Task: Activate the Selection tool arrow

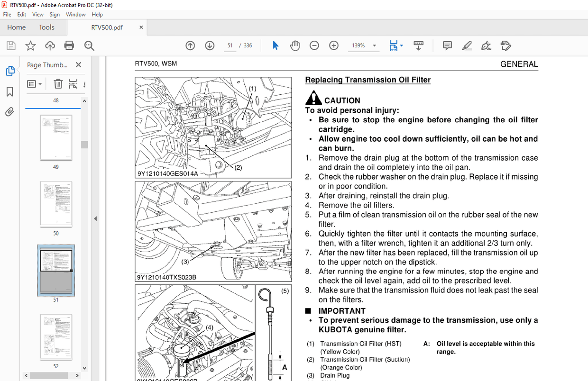Action: click(275, 45)
